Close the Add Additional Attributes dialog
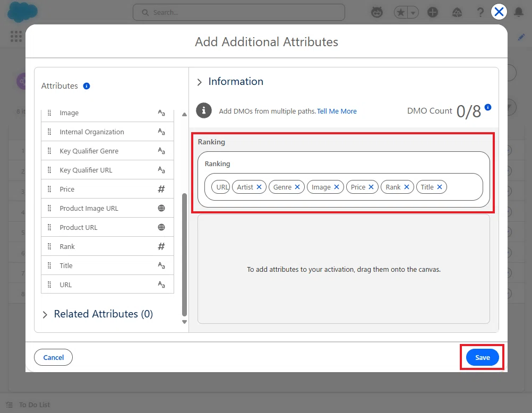532x413 pixels. point(499,12)
